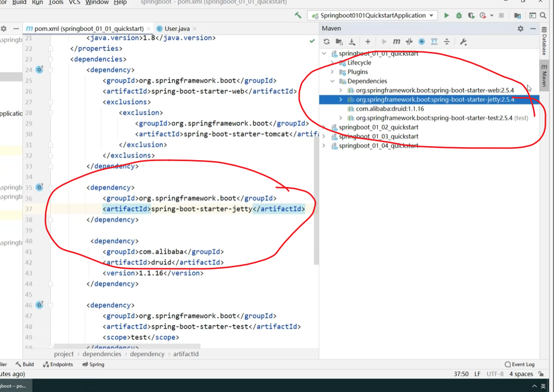This screenshot has width=554, height=392.
Task: Open the VCS menu
Action: [74, 2]
